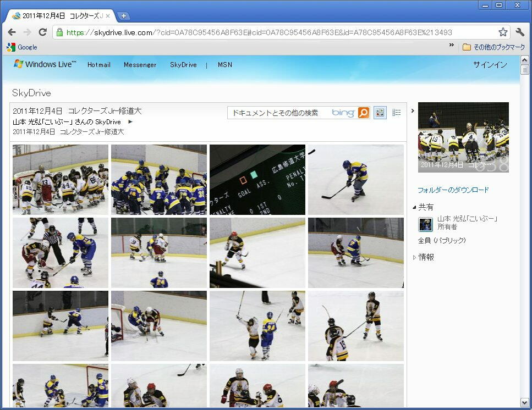Open Messenger from the Windows Live header
The image size is (532, 410).
(x=140, y=65)
